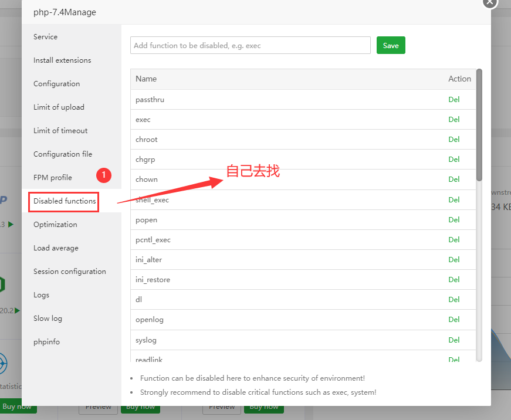
Task: Delete the syslog disabled function
Action: click(x=454, y=340)
